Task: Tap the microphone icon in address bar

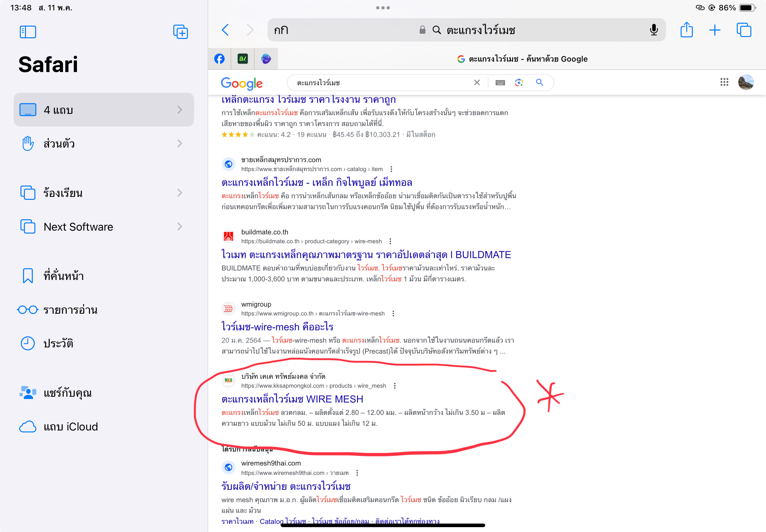Action: pyautogui.click(x=654, y=30)
